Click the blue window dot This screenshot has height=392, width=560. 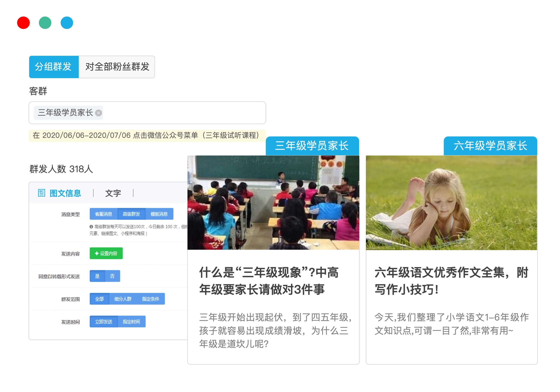pos(67,23)
